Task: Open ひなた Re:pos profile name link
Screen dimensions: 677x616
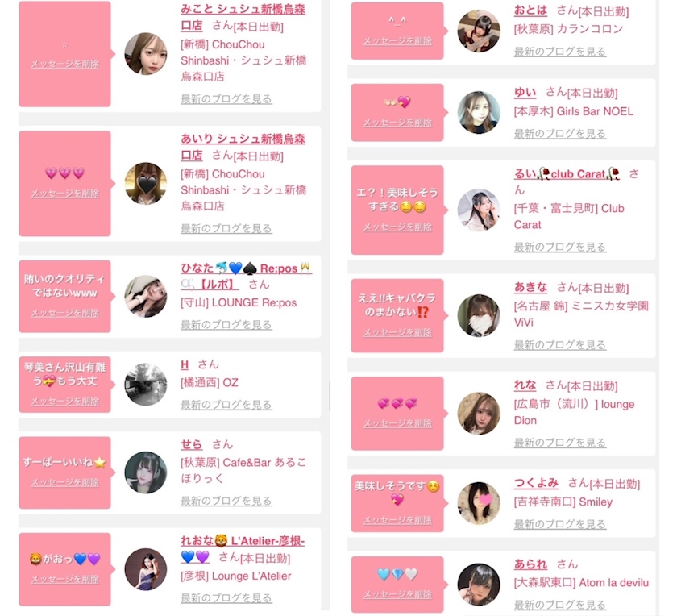Action: 246,276
